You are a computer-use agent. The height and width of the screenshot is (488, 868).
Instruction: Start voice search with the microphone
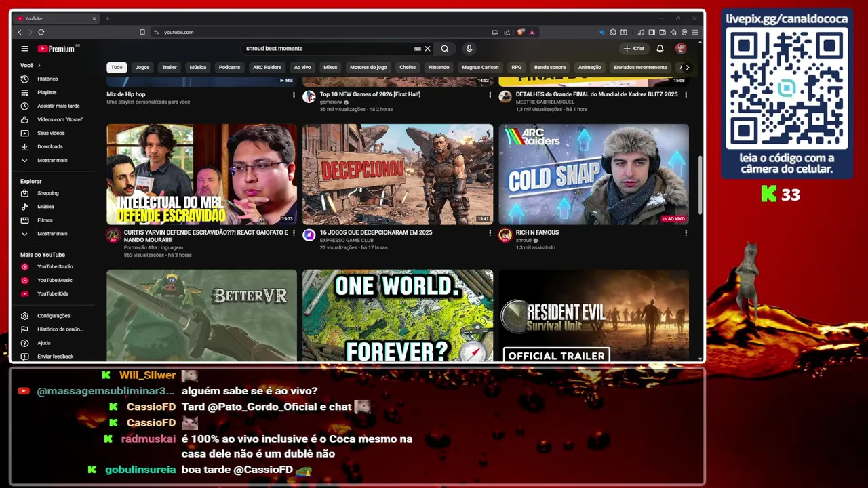pyautogui.click(x=469, y=49)
